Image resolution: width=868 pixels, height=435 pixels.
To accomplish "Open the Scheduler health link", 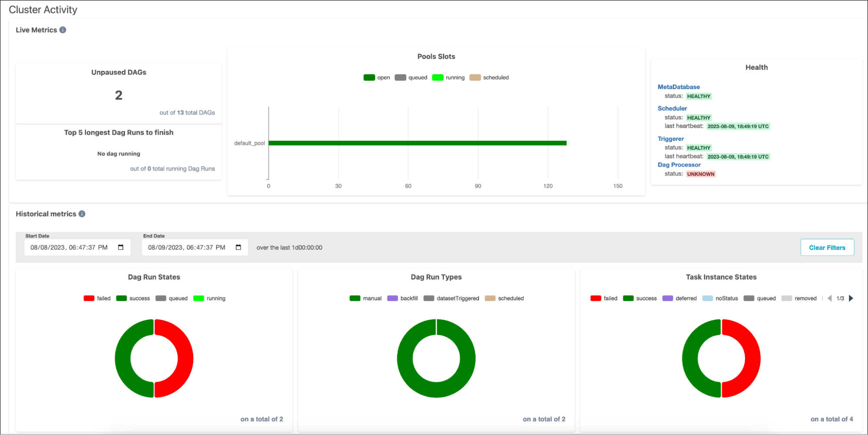I will tap(672, 109).
